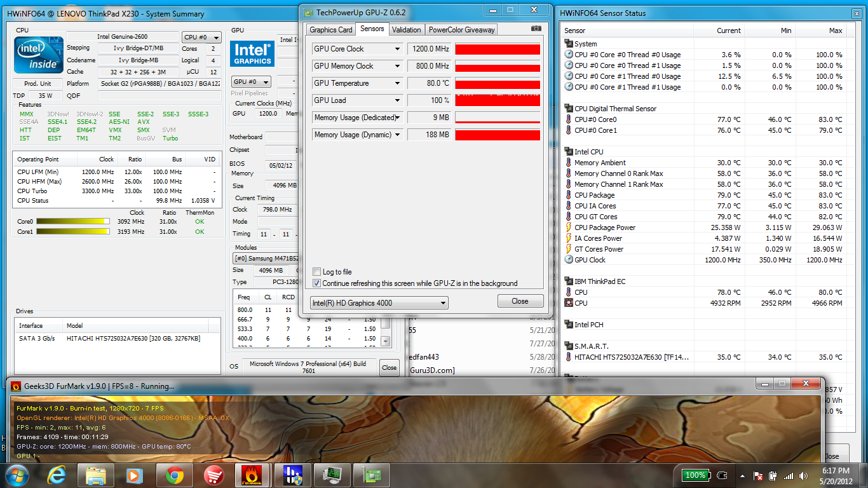Click the Memory Channel 0 Rank Max row
Image resolution: width=868 pixels, height=488 pixels.
tap(704, 173)
